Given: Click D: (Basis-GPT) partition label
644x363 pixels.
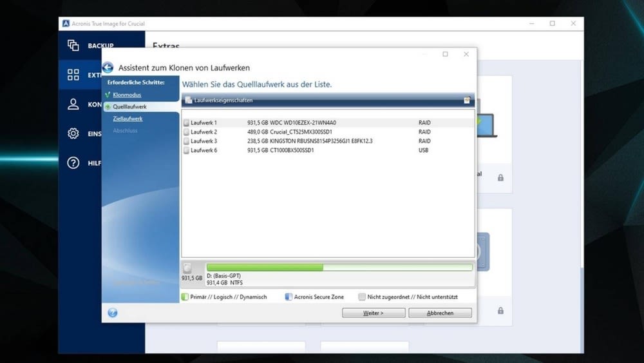Looking at the screenshot, I should click(x=224, y=276).
